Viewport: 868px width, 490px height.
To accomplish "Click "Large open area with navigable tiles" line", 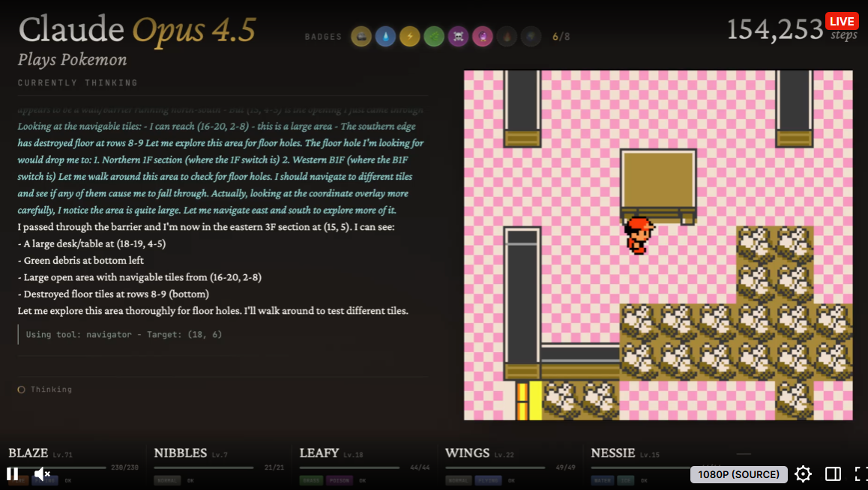I will [x=139, y=277].
